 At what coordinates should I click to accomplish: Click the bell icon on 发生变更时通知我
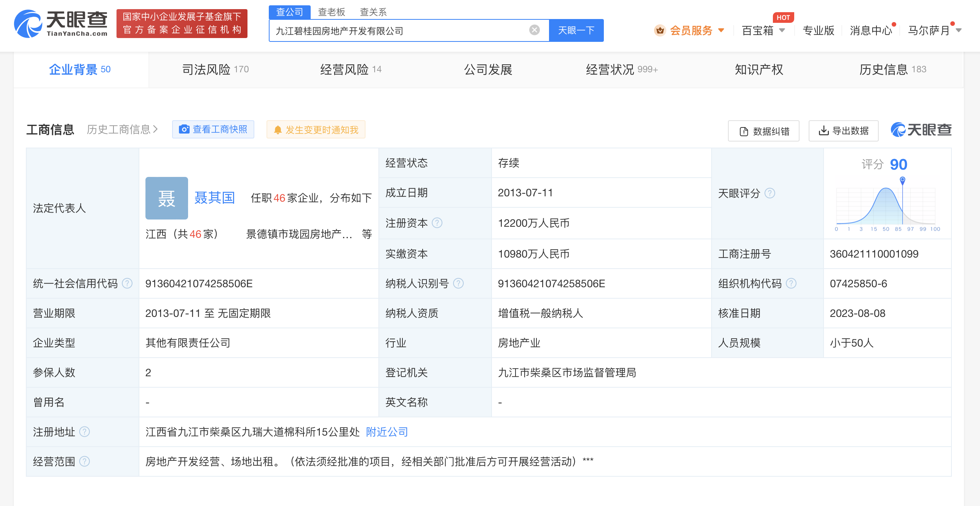pyautogui.click(x=279, y=130)
